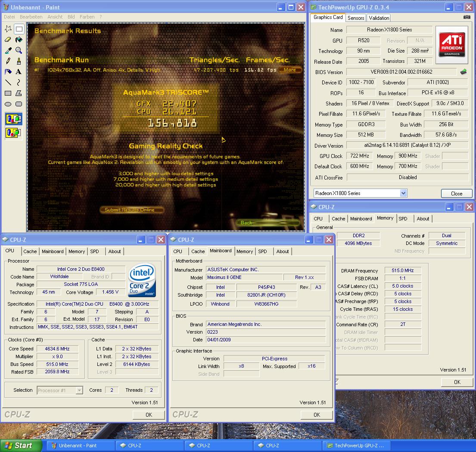Click the Driver Version field in GPU-Z
476x452 pixels.
(x=408, y=146)
